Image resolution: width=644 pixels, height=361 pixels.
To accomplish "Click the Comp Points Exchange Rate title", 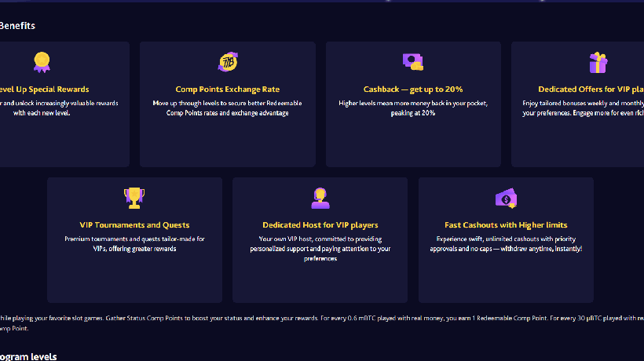I will (228, 89).
